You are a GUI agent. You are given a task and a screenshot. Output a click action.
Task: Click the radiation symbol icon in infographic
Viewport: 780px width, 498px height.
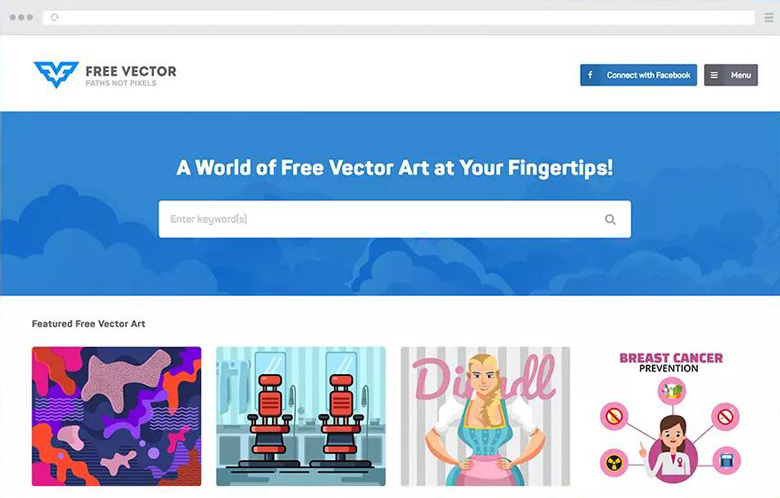click(614, 462)
